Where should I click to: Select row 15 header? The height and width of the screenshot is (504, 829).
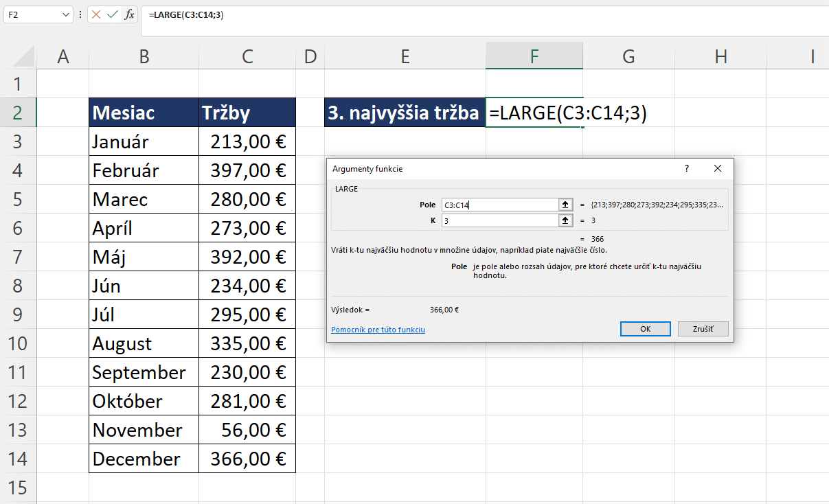pyautogui.click(x=18, y=488)
